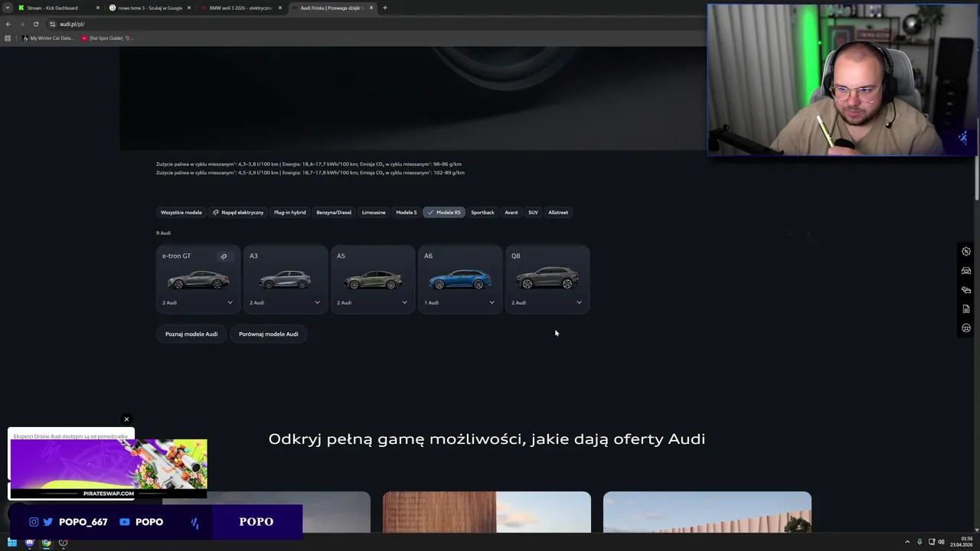Close the BMW serii 3 2026 tab
This screenshot has height=551, width=980.
click(x=280, y=8)
